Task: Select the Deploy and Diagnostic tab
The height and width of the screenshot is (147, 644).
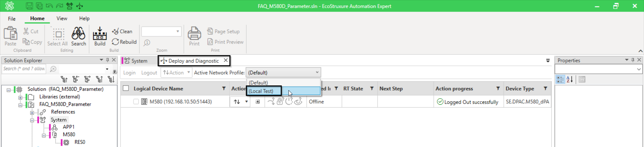Action: pyautogui.click(x=194, y=61)
